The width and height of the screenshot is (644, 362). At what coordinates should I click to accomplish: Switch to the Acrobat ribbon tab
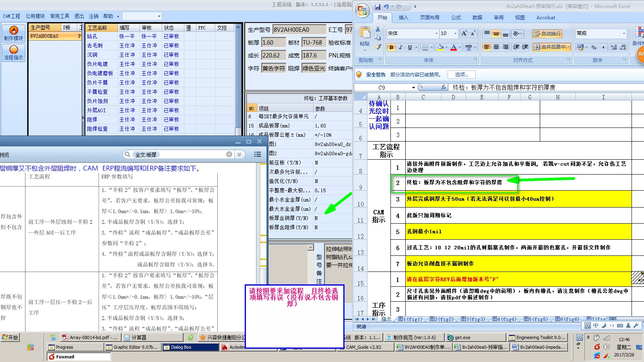[x=546, y=18]
